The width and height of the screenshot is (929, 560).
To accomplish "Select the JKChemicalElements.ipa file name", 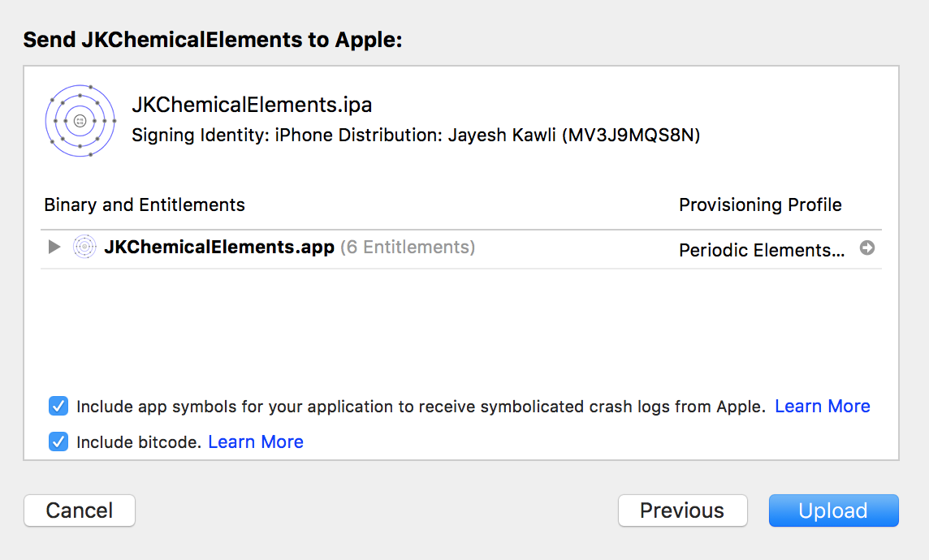I will point(252,105).
